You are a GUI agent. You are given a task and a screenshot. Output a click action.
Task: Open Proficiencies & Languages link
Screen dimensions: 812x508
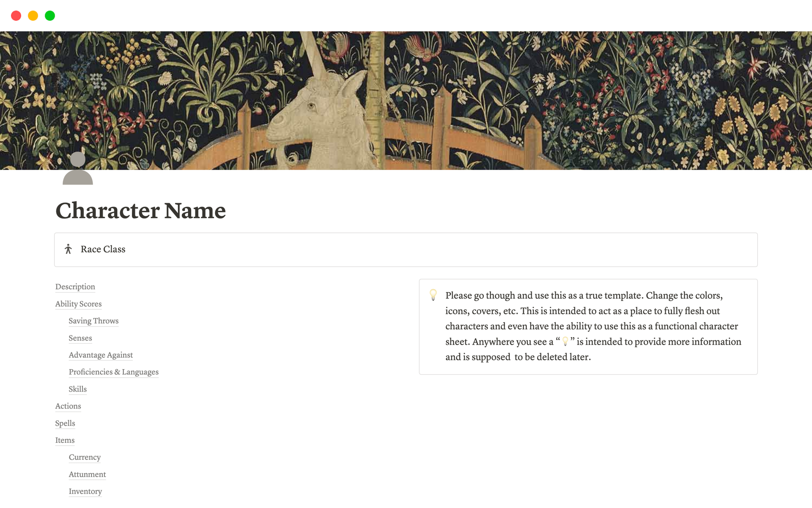pyautogui.click(x=113, y=372)
